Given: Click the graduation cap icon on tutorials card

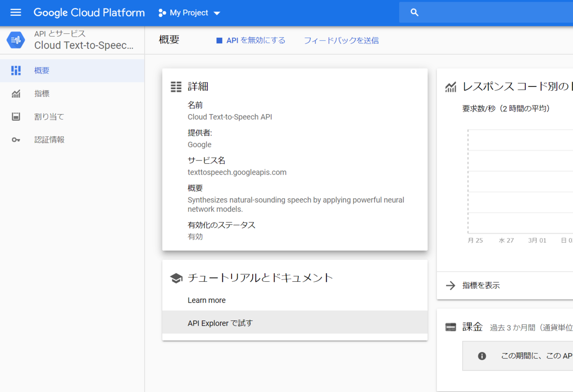Looking at the screenshot, I should point(176,277).
